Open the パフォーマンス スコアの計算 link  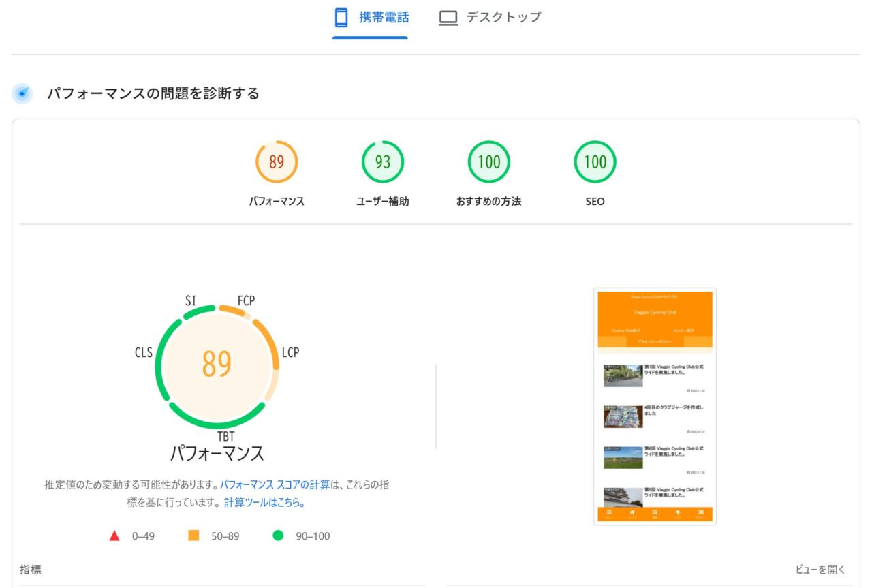click(x=275, y=485)
